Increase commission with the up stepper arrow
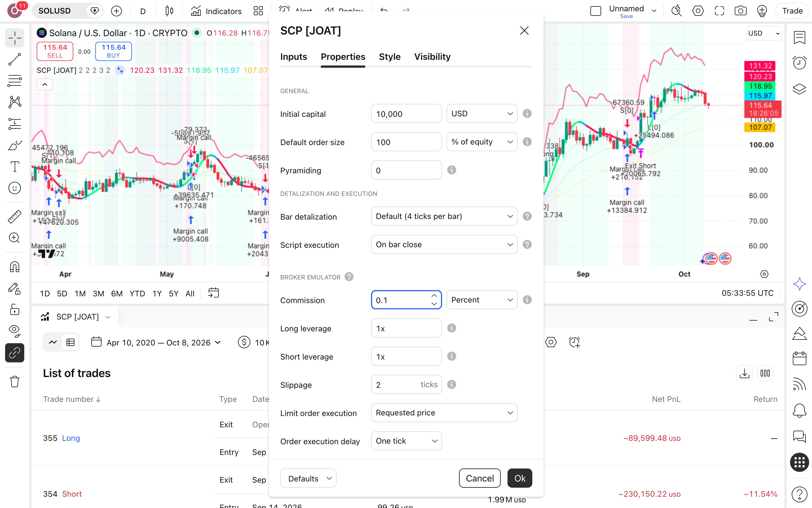 pyautogui.click(x=434, y=296)
